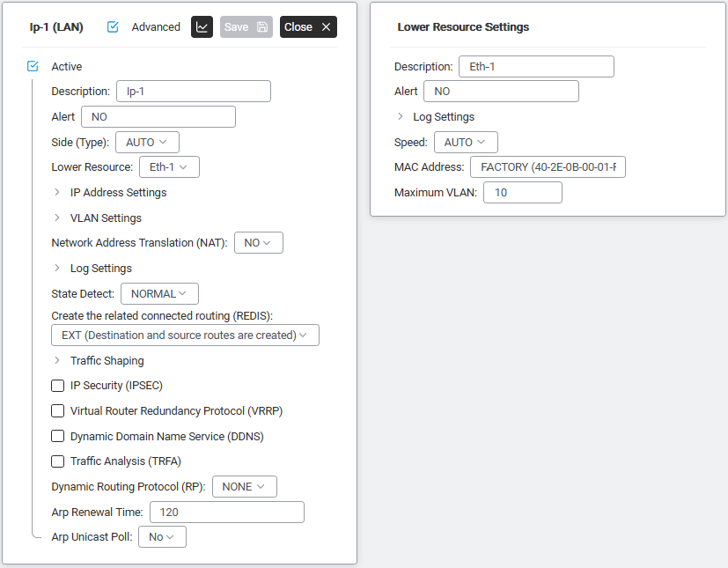728x568 pixels.
Task: Uncheck the Active checkbox
Action: coord(33,66)
